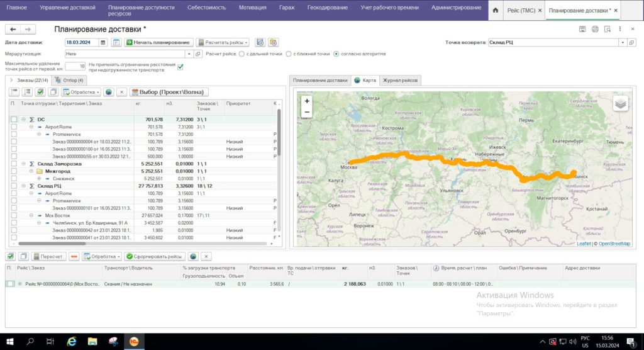Screen dimensions: 644x350
Task: Open Internet Explorer from the taskbar
Action: (71, 341)
